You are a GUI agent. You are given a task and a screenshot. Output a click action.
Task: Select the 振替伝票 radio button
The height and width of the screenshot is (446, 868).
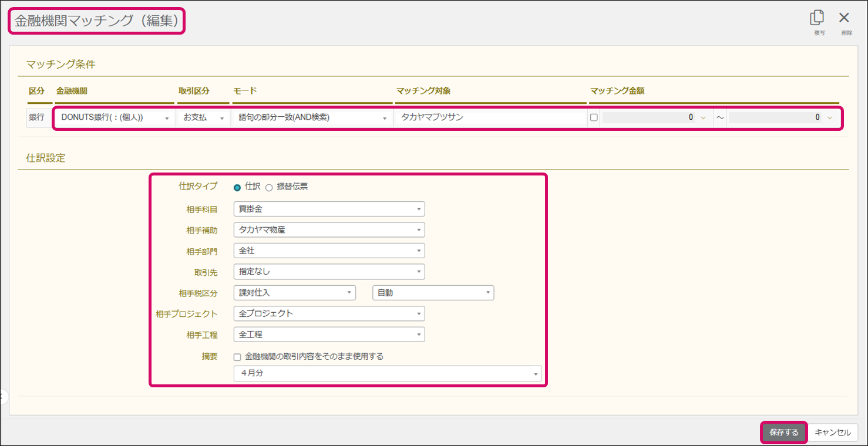pyautogui.click(x=269, y=188)
